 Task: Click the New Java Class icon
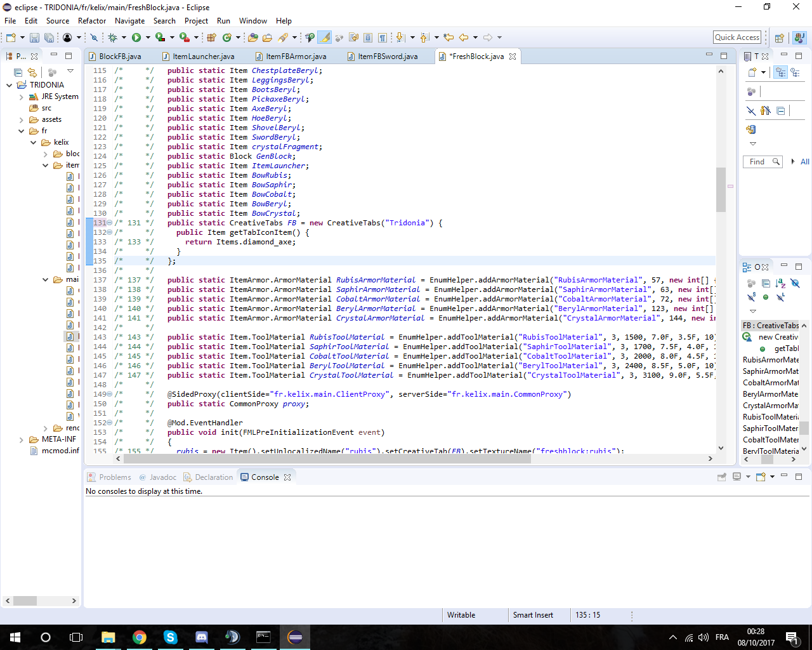click(x=226, y=37)
